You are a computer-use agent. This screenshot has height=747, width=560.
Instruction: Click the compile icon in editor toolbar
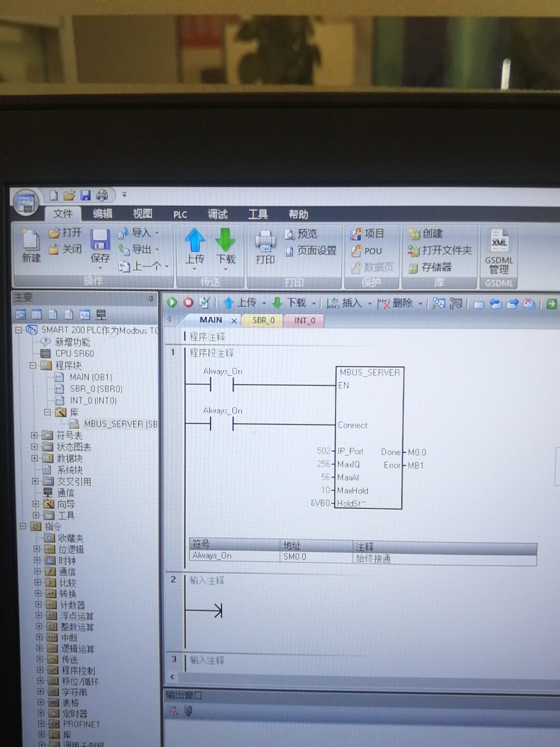tap(204, 302)
